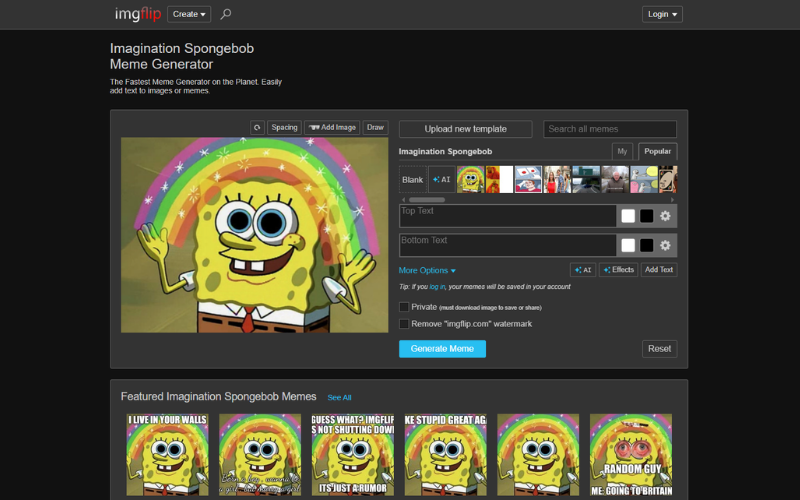Click the Spongebob meme preview canvas
Viewport: 800px width, 500px height.
click(255, 235)
